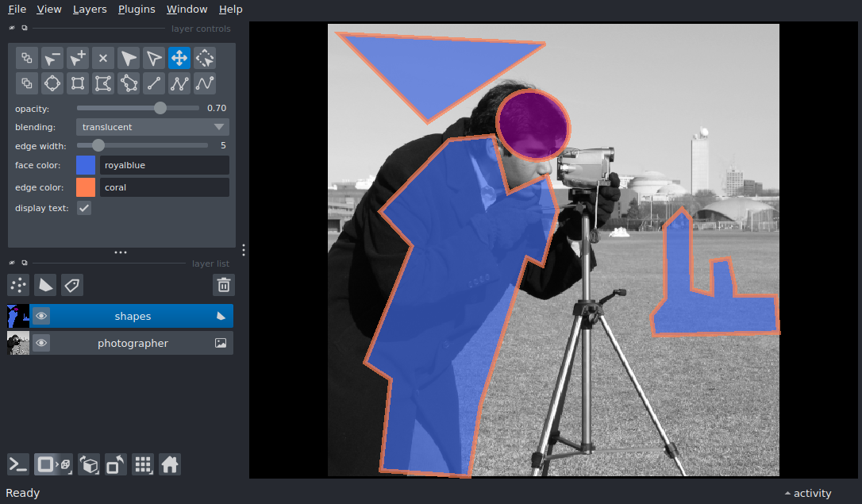862x504 pixels.
Task: Select the photographer layer row
Action: [133, 343]
